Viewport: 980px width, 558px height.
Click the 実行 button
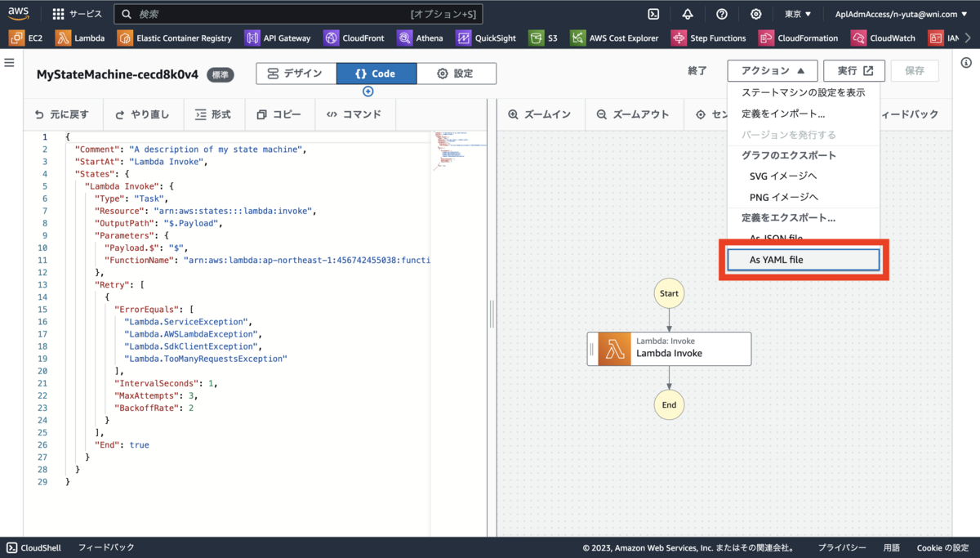tap(854, 71)
